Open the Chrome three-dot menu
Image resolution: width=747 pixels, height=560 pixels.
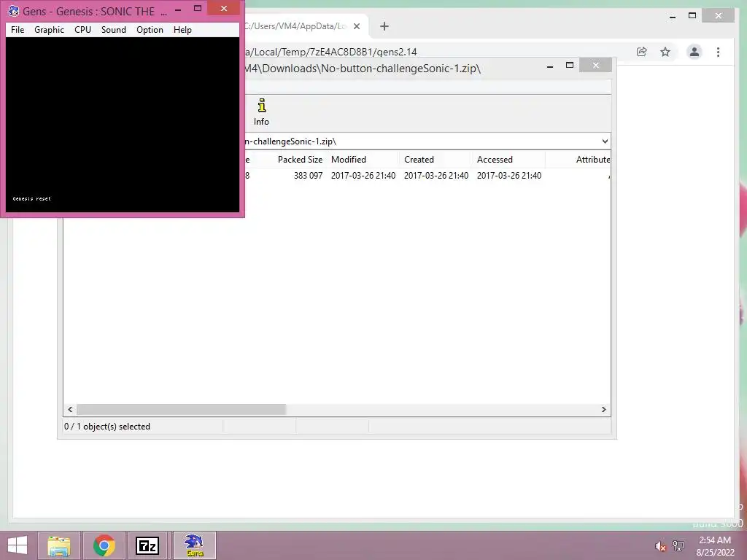tap(718, 52)
